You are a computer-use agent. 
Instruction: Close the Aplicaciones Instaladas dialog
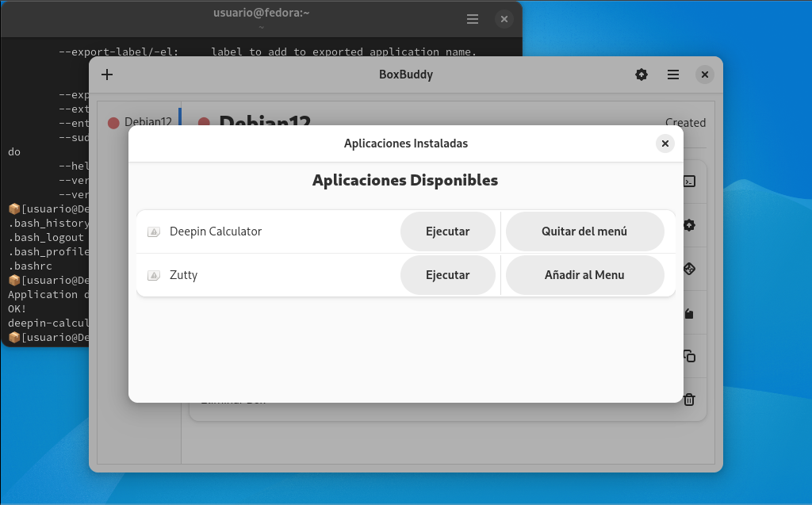(x=665, y=143)
